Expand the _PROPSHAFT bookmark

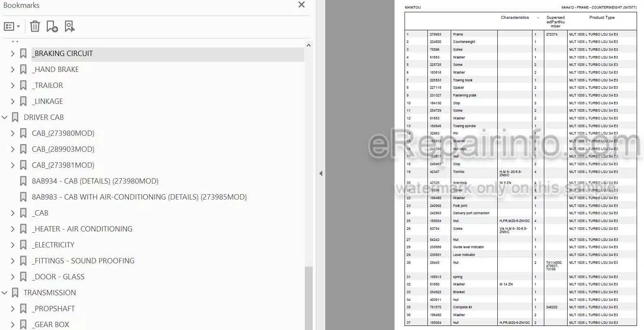(x=12, y=309)
